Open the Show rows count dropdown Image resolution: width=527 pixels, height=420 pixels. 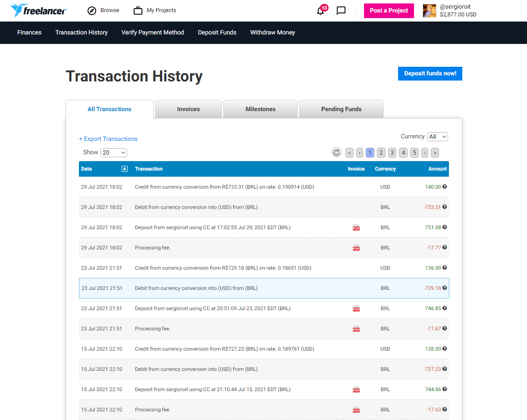(114, 152)
